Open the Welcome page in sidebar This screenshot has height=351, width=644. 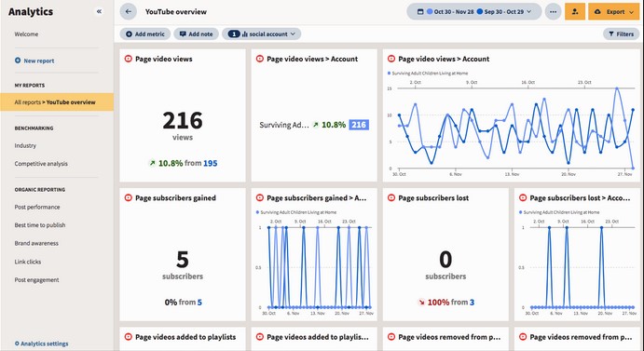click(x=26, y=34)
